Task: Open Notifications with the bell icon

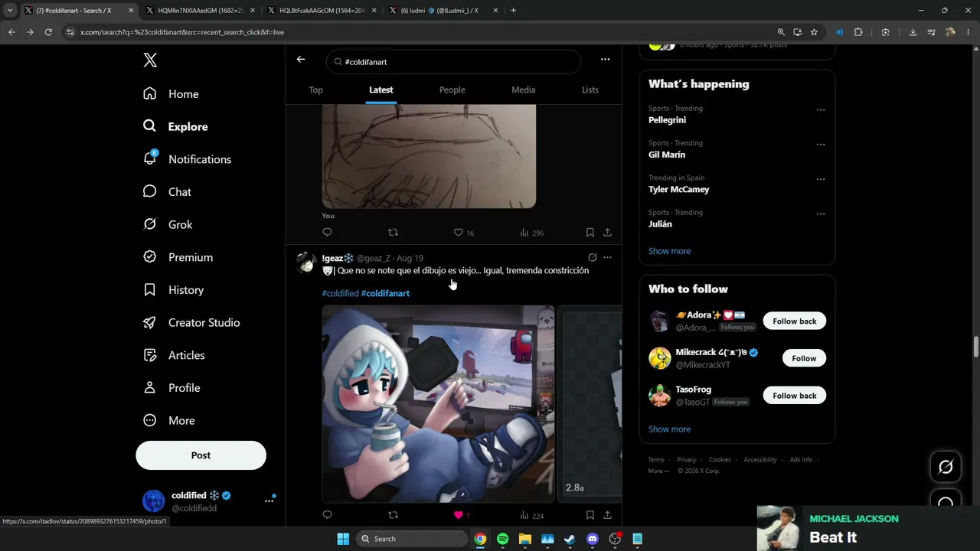Action: (187, 159)
